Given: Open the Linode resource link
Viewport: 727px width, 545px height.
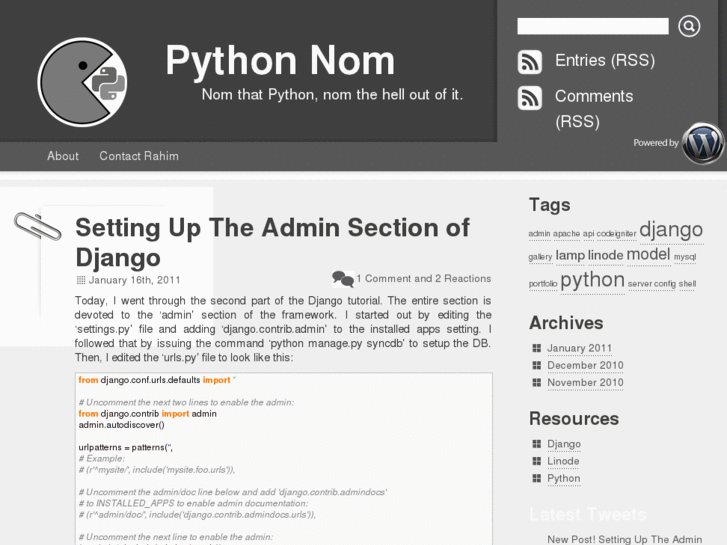Looking at the screenshot, I should [563, 461].
